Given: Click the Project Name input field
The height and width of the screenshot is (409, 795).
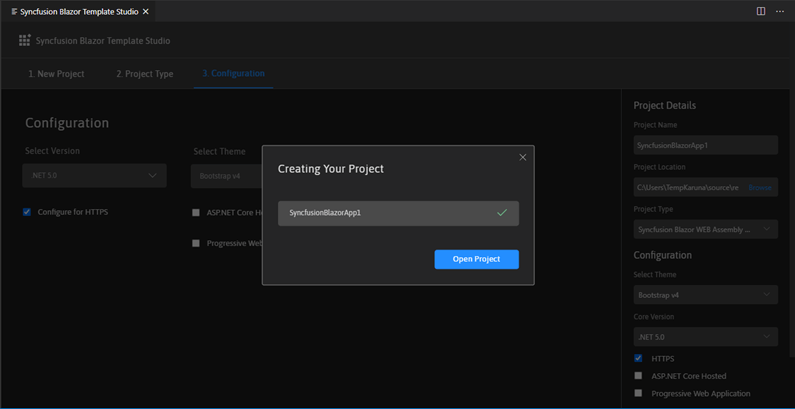Looking at the screenshot, I should click(x=705, y=145).
